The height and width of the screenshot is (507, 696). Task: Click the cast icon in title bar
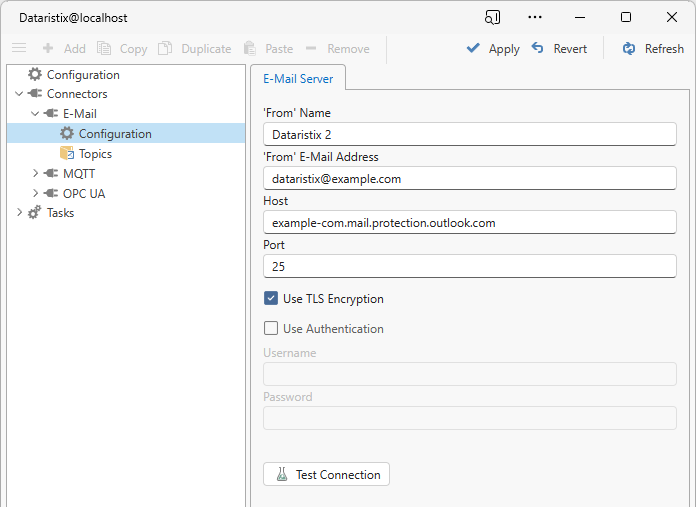(x=492, y=17)
